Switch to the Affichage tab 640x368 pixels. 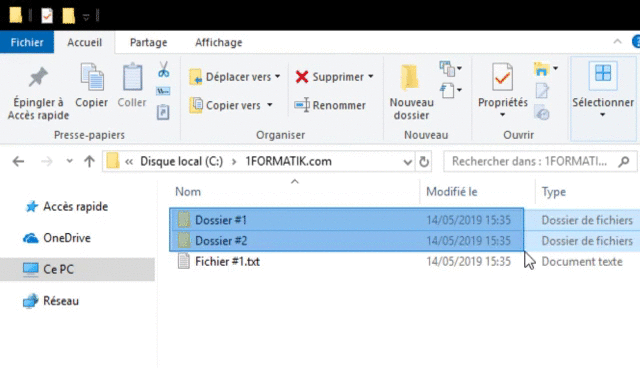(219, 42)
